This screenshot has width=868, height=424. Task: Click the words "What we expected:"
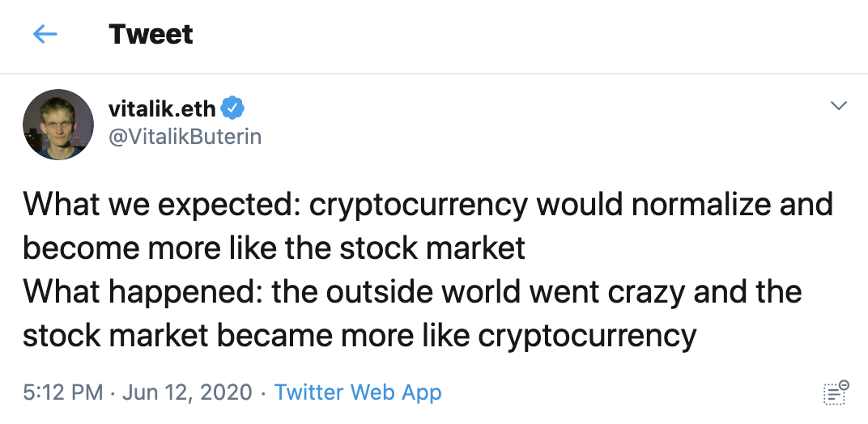point(162,204)
